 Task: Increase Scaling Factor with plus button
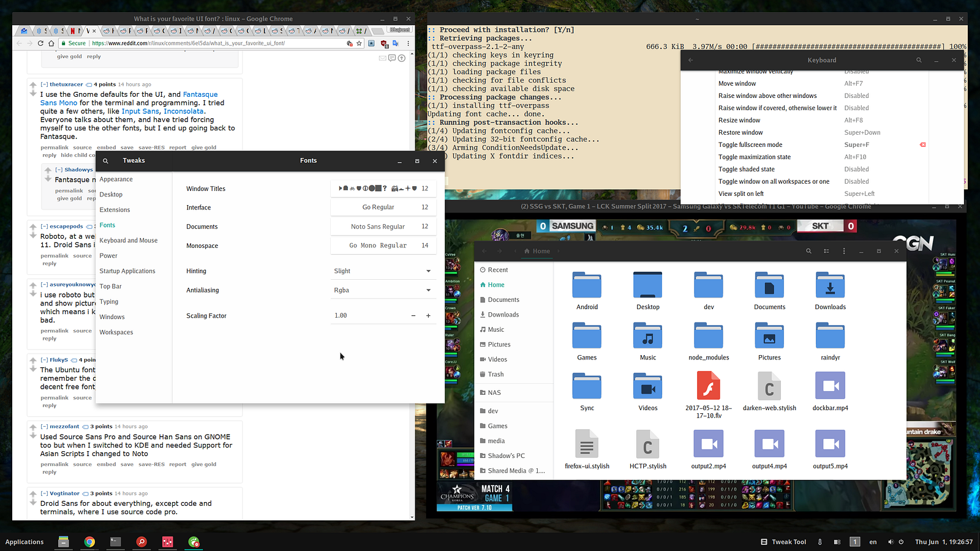(428, 316)
